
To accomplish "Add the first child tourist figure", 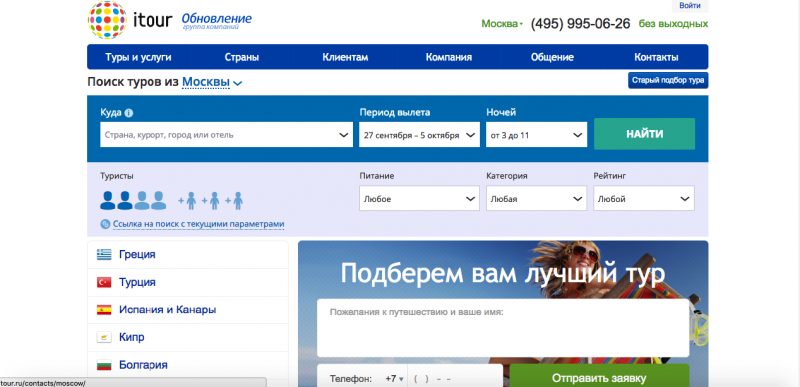I will pyautogui.click(x=187, y=201).
